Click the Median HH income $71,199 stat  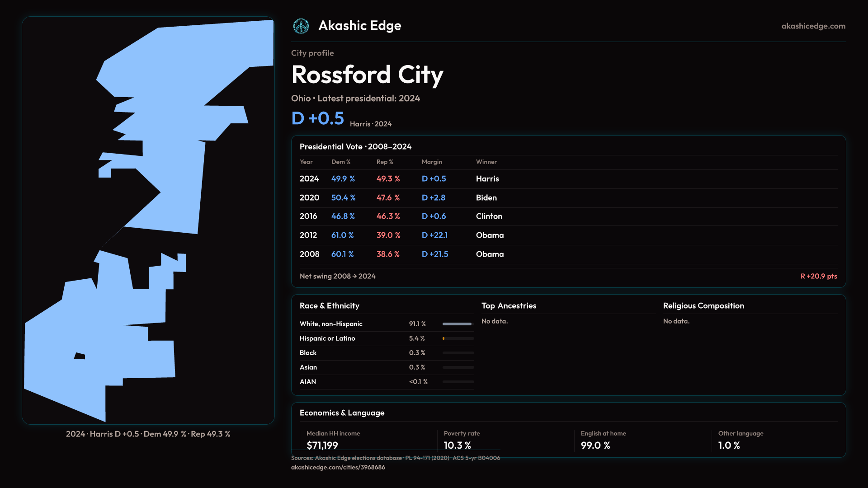tap(322, 445)
